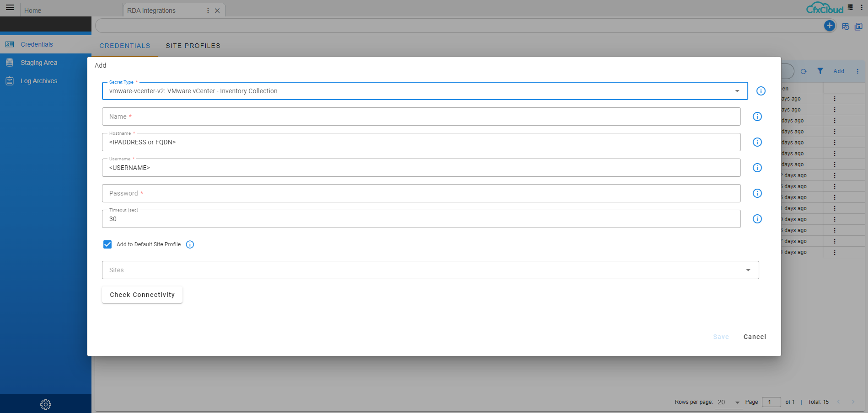Uncheck Add to Default Site Profile
This screenshot has height=413, width=868.
[x=107, y=244]
